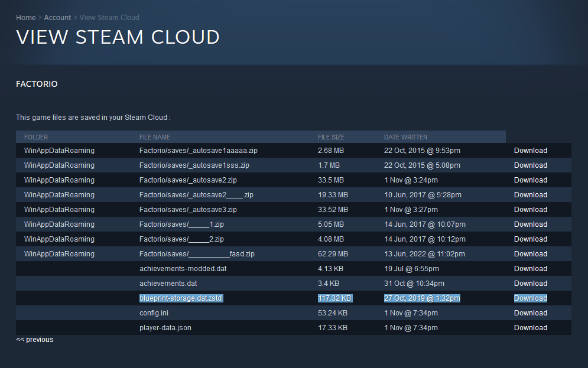588x368 pixels.
Task: Select the FOLDER column header
Action: point(36,137)
